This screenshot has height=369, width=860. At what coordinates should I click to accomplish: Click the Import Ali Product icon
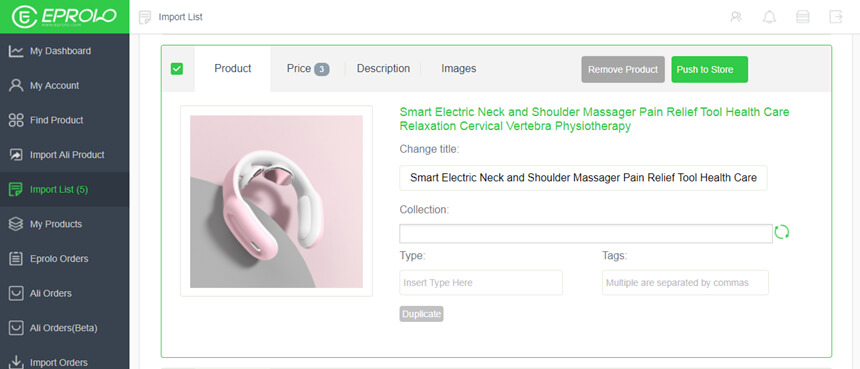[x=16, y=155]
